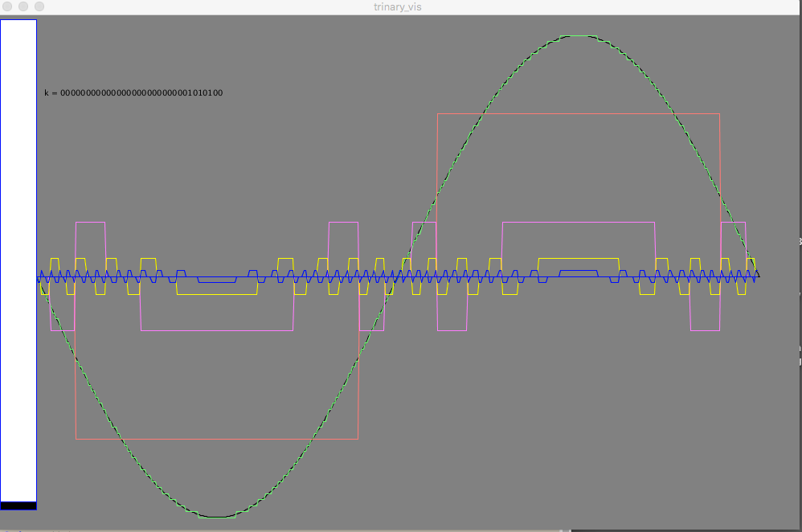The width and height of the screenshot is (802, 532).
Task: Minimize the trinary_vis window
Action: tap(23, 6)
